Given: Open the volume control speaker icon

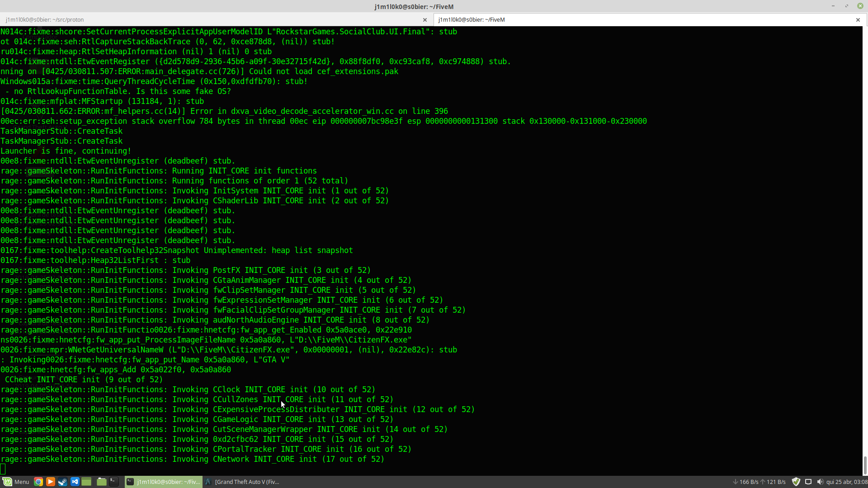Looking at the screenshot, I should coord(820,482).
